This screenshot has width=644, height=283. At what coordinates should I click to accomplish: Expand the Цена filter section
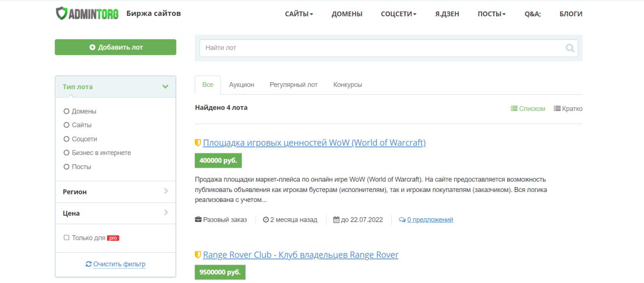[165, 213]
